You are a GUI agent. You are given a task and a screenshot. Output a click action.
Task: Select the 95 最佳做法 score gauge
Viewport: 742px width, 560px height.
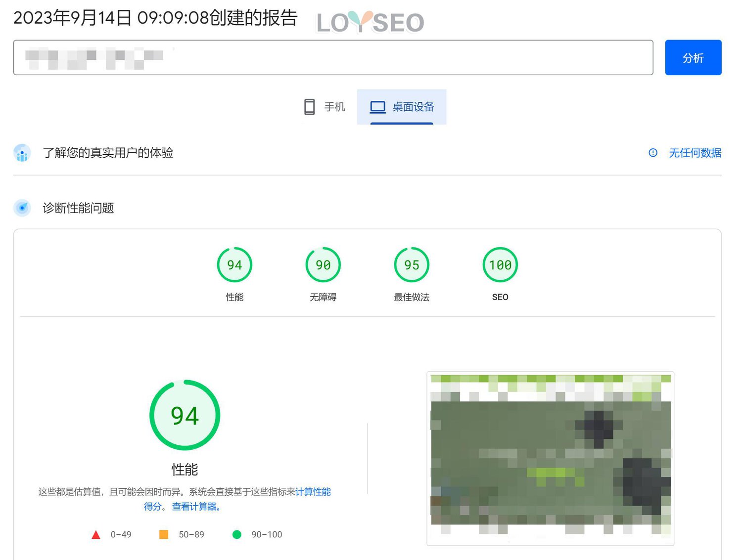[x=412, y=265]
